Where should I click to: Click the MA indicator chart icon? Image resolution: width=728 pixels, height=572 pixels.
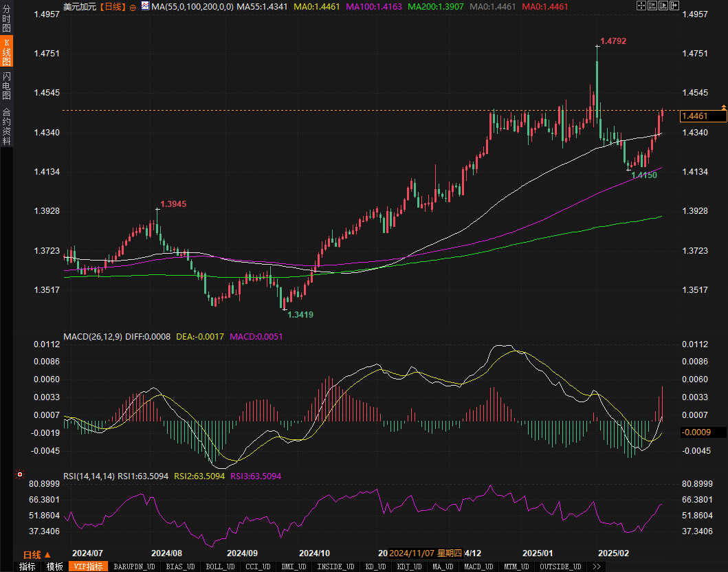pyautogui.click(x=145, y=6)
